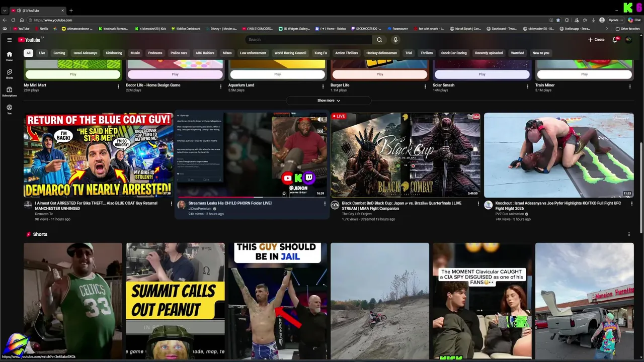Open the channel avatar of Demarco Tv video

28,205
